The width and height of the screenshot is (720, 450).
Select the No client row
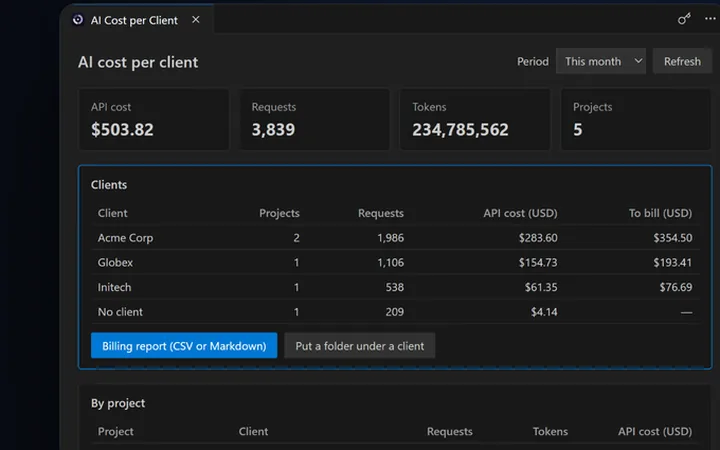pos(395,312)
